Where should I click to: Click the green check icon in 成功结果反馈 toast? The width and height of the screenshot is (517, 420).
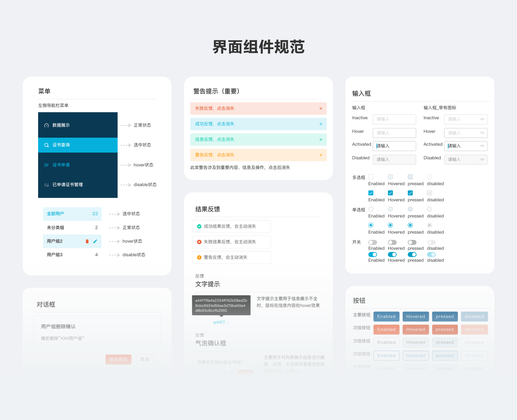pyautogui.click(x=199, y=226)
